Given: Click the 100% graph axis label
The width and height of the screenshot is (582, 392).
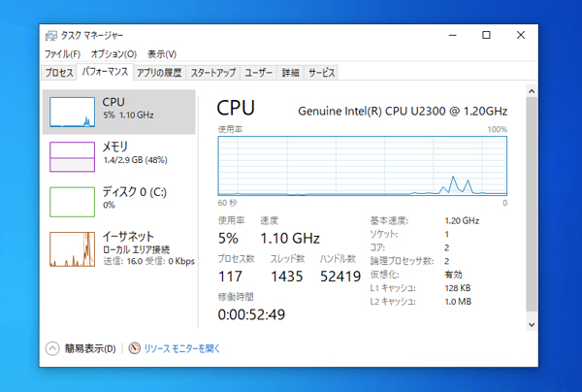Looking at the screenshot, I should click(x=498, y=129).
